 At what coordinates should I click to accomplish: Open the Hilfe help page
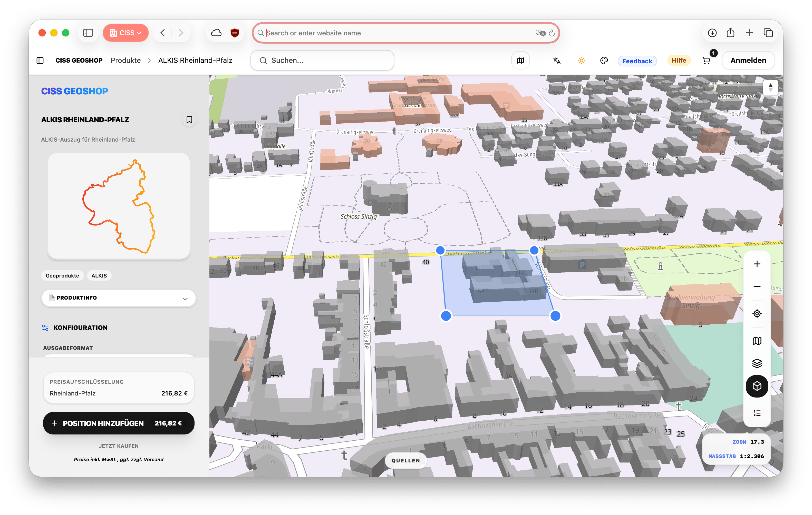[679, 60]
